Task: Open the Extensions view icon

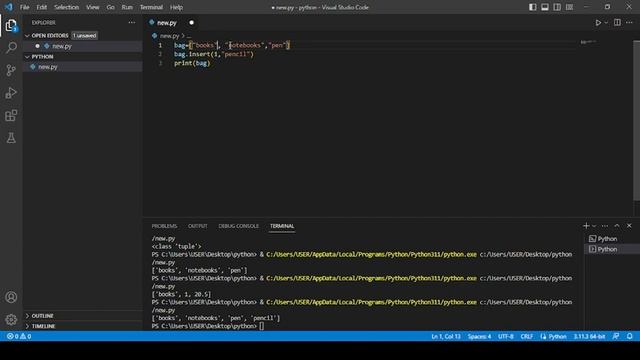Action: [x=11, y=116]
